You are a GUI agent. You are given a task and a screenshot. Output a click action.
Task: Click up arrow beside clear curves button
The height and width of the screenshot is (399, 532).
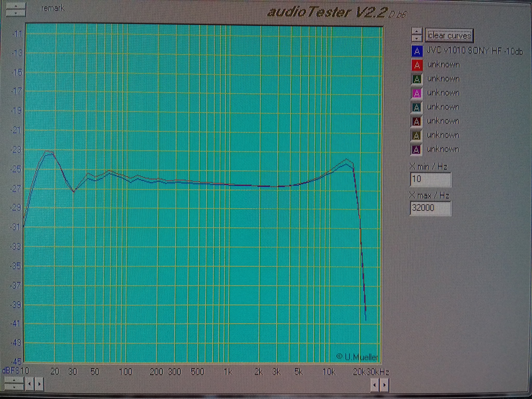417,31
